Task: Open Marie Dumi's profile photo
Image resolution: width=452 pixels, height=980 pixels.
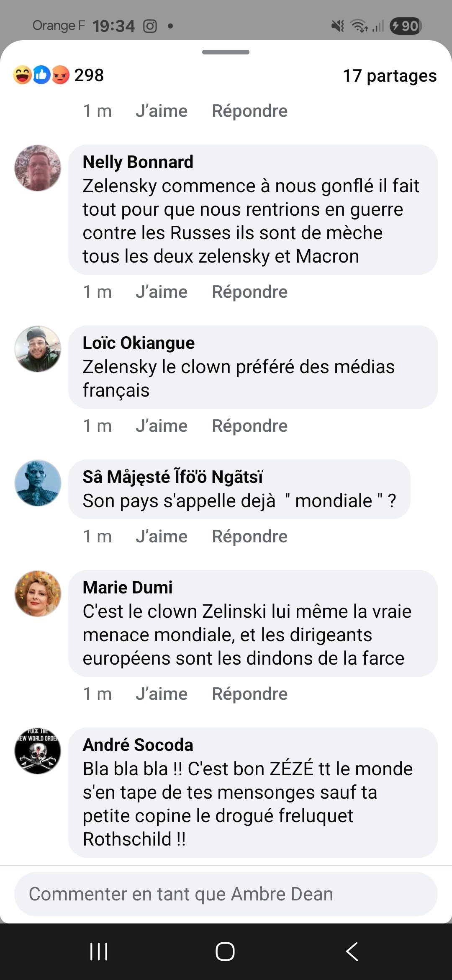Action: tap(38, 593)
